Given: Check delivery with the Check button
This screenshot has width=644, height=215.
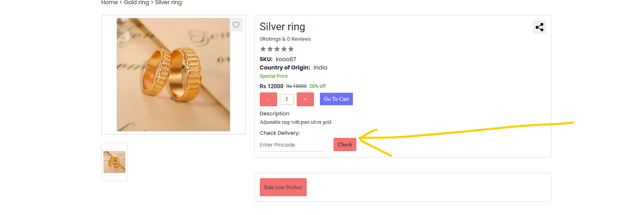Looking at the screenshot, I should [345, 144].
